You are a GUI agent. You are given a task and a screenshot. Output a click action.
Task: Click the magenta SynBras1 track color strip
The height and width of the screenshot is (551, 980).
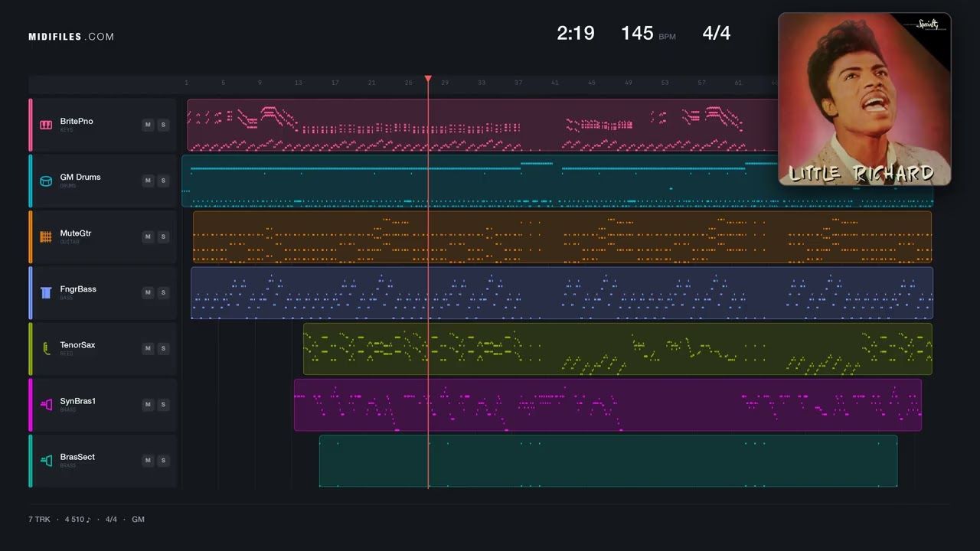tap(31, 404)
